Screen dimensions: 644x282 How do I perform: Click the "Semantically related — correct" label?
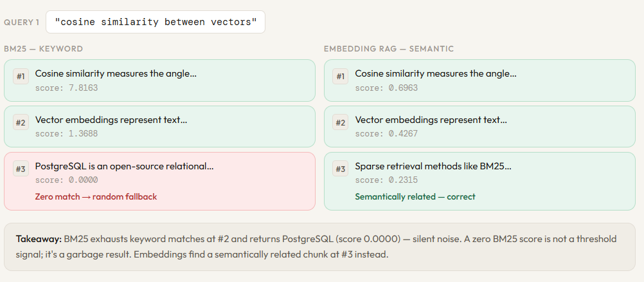tap(415, 196)
